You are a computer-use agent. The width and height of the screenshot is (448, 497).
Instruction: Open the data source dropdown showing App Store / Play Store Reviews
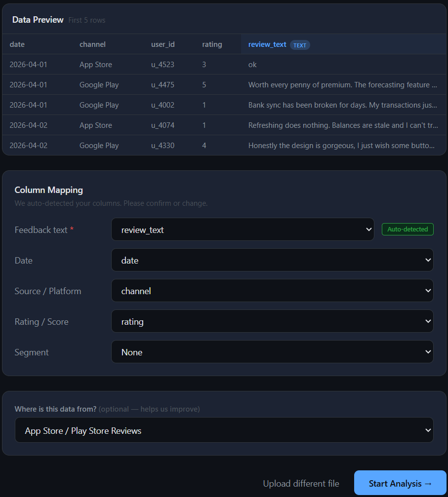pyautogui.click(x=224, y=430)
